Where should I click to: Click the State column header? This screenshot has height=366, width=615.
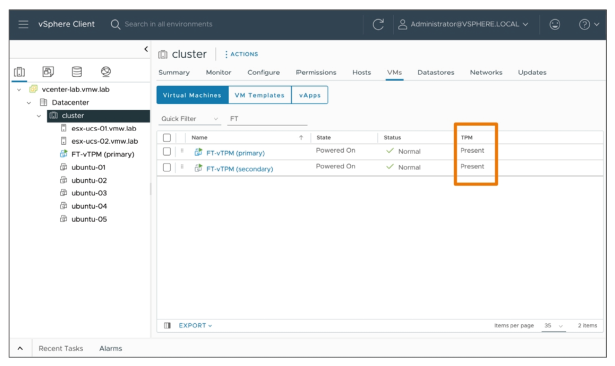coord(324,137)
